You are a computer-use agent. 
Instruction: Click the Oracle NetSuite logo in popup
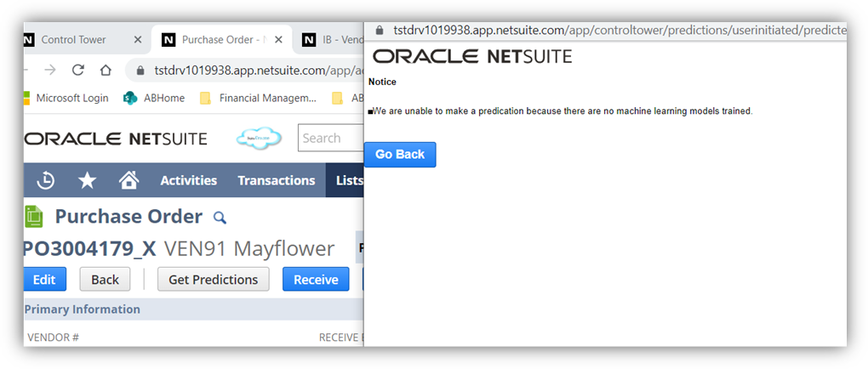pos(471,56)
